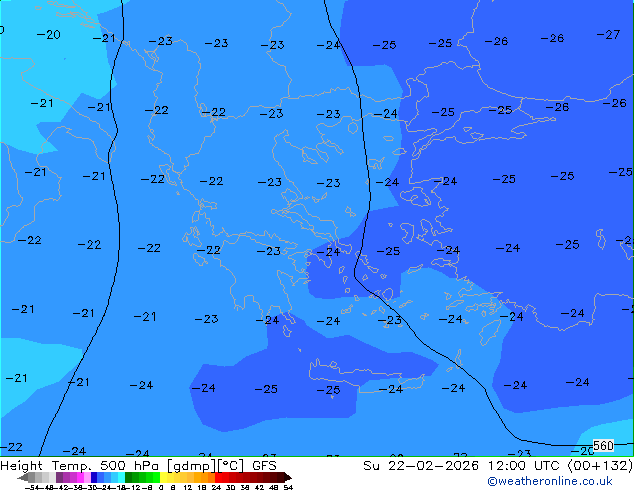Pick the dark navy blue legend swatch

point(94,477)
